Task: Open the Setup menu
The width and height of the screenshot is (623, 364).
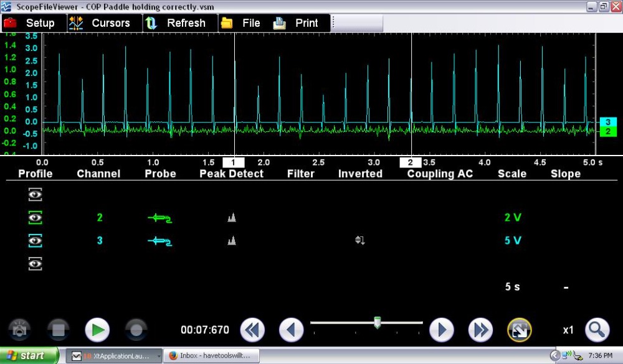Action: pos(34,23)
